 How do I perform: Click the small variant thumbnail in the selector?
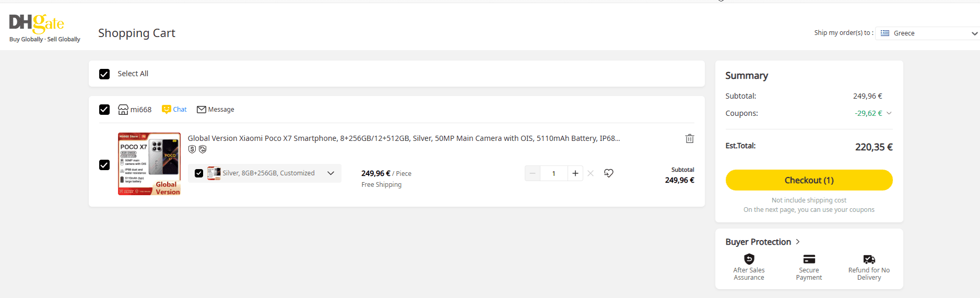coord(214,173)
